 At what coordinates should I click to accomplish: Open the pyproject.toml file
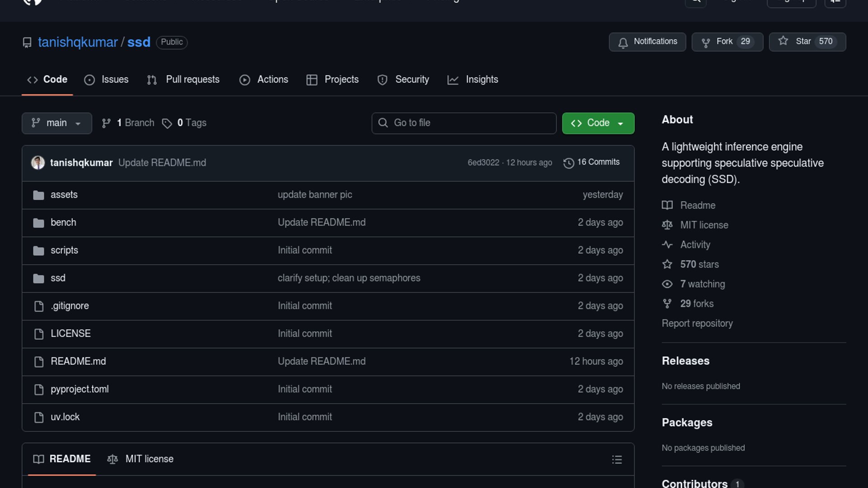pos(80,389)
